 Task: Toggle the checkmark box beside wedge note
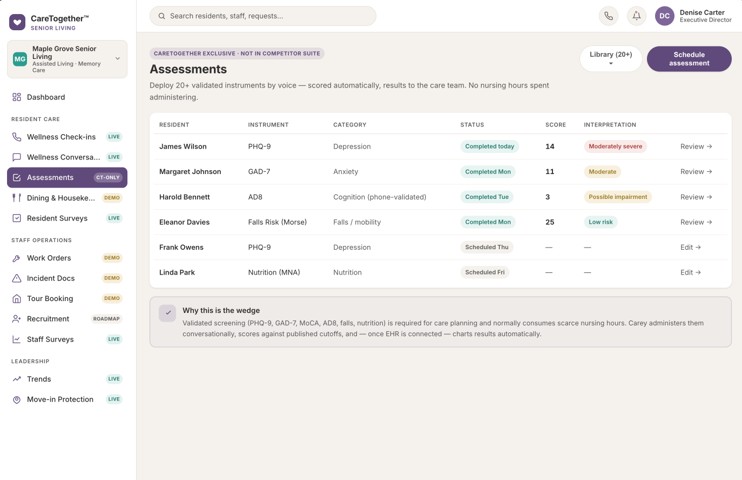(168, 313)
